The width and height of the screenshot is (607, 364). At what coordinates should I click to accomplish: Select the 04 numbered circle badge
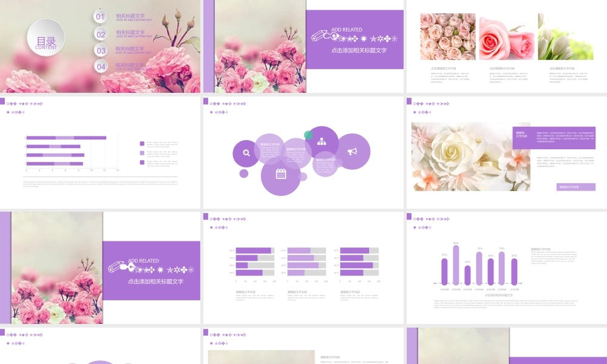[101, 67]
